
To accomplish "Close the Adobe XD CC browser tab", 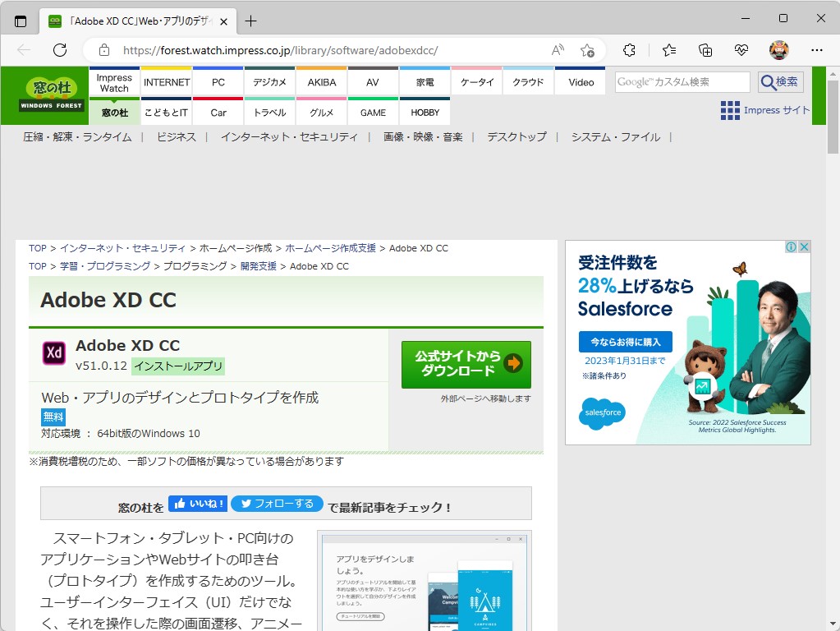I will click(224, 21).
